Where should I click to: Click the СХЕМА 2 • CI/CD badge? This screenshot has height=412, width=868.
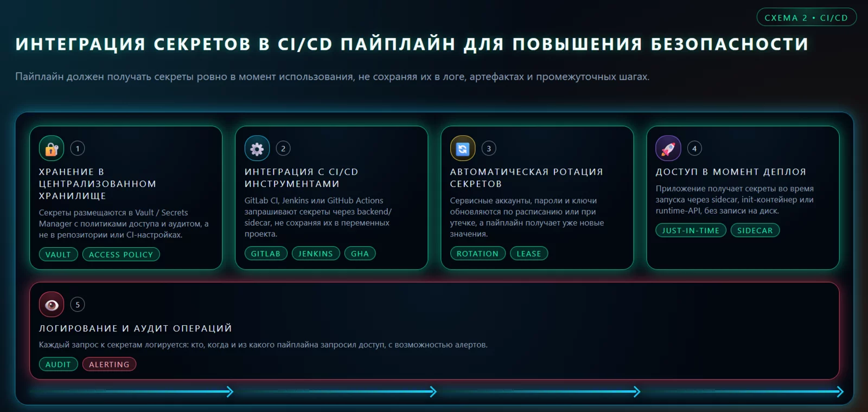[806, 17]
